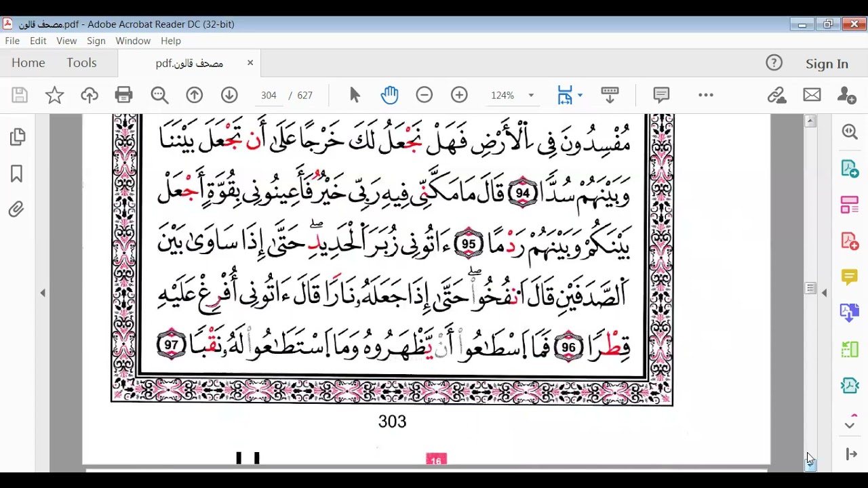This screenshot has height=488, width=868.
Task: Open the Export PDF tool in right pane
Action: tap(850, 168)
